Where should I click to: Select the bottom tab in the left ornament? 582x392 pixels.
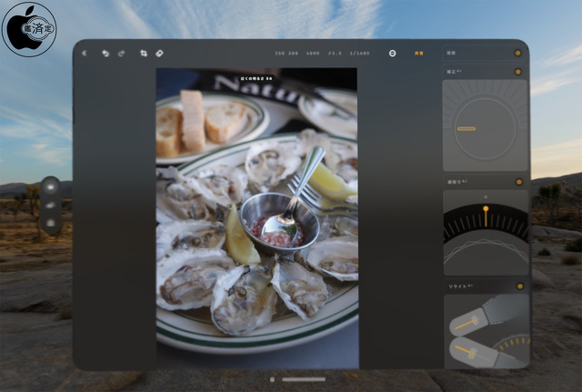point(51,223)
